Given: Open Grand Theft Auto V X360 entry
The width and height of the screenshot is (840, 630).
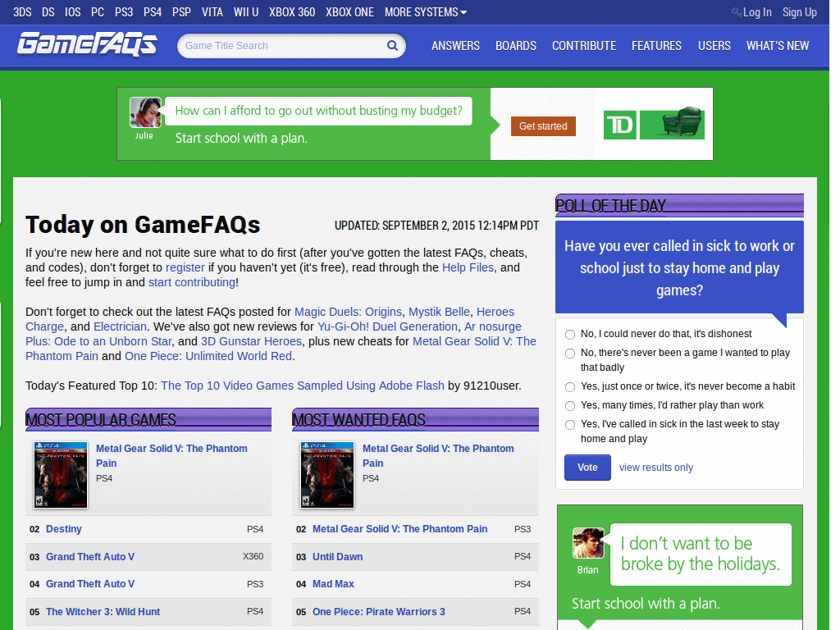Looking at the screenshot, I should 90,557.
